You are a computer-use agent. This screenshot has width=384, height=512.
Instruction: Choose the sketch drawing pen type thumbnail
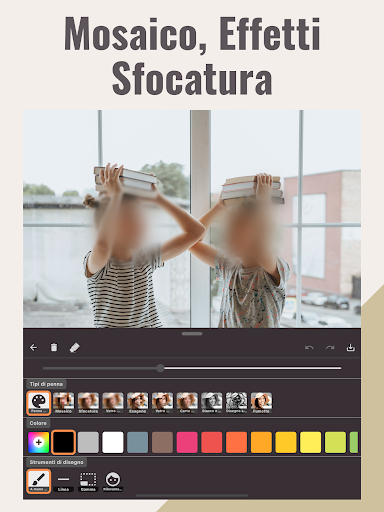(x=236, y=403)
